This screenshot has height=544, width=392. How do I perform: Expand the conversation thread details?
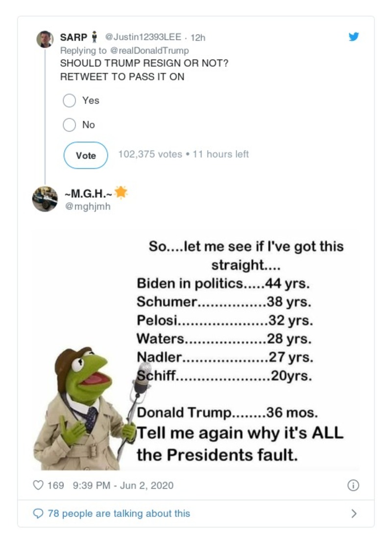tap(118, 513)
